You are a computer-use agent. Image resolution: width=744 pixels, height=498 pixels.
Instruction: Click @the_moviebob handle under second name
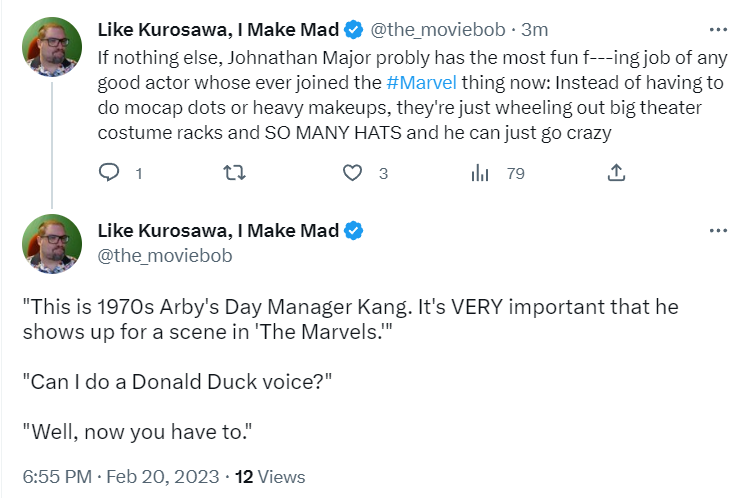pos(165,256)
